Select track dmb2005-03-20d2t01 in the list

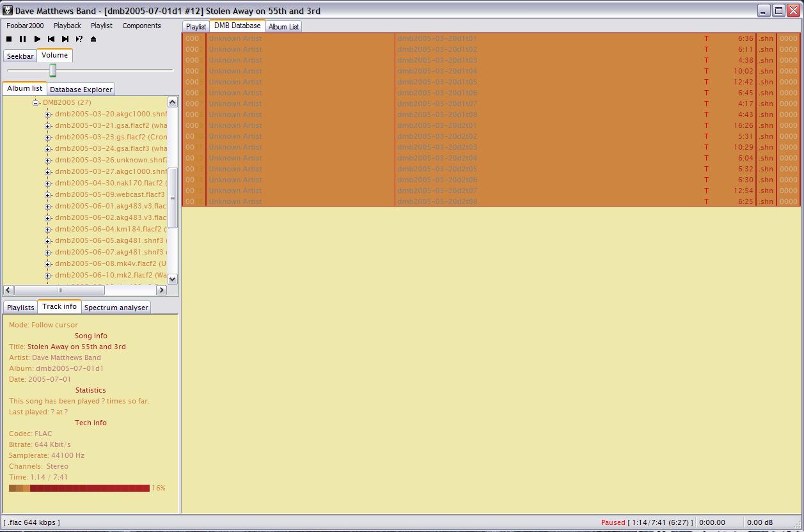click(x=437, y=125)
